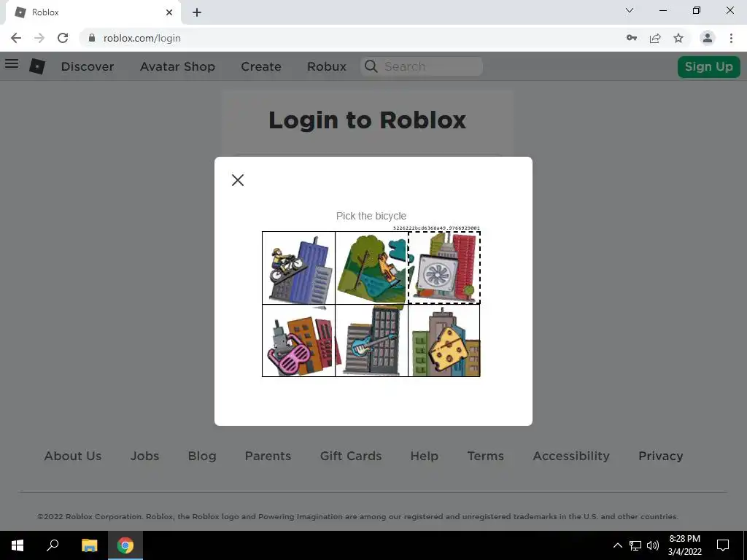Click the padlock site info icon

pos(92,38)
